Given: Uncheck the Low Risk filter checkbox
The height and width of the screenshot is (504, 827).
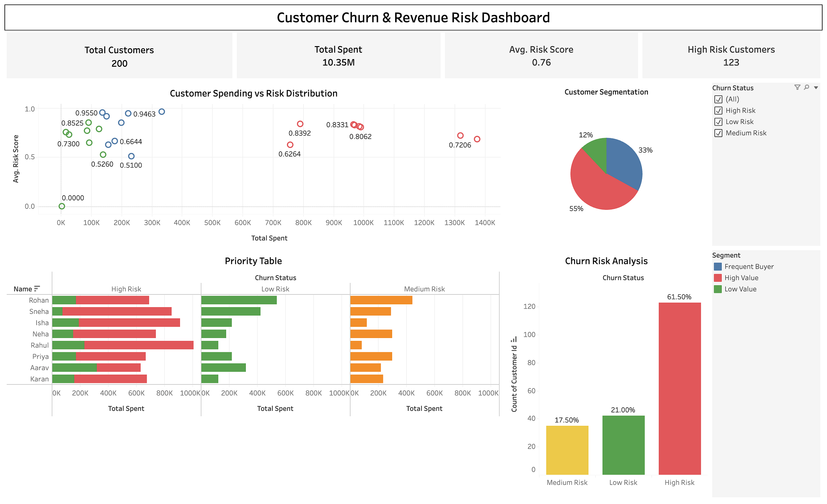Looking at the screenshot, I should pos(718,122).
